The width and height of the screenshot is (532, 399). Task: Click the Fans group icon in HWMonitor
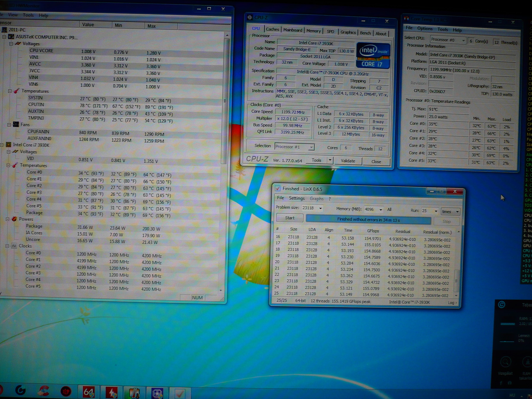16,125
